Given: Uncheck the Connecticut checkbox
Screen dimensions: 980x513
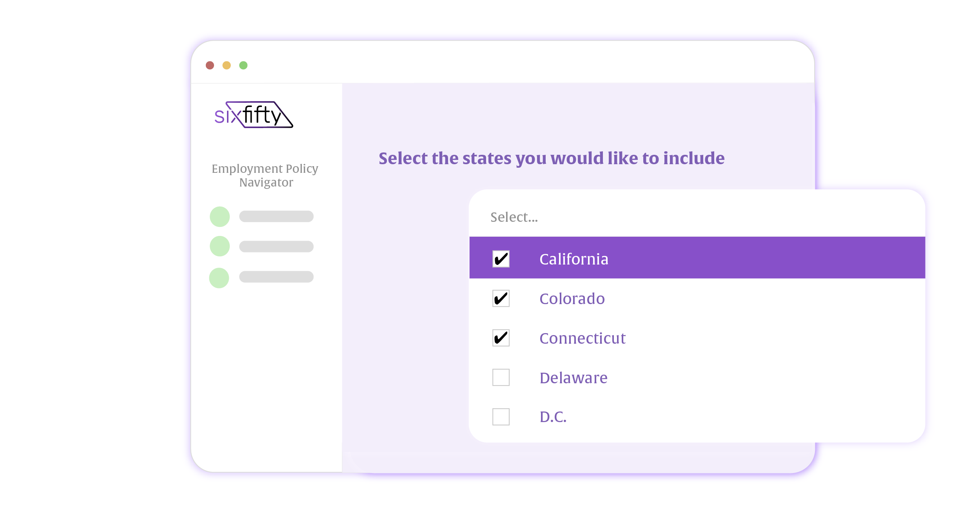Looking at the screenshot, I should click(x=501, y=338).
